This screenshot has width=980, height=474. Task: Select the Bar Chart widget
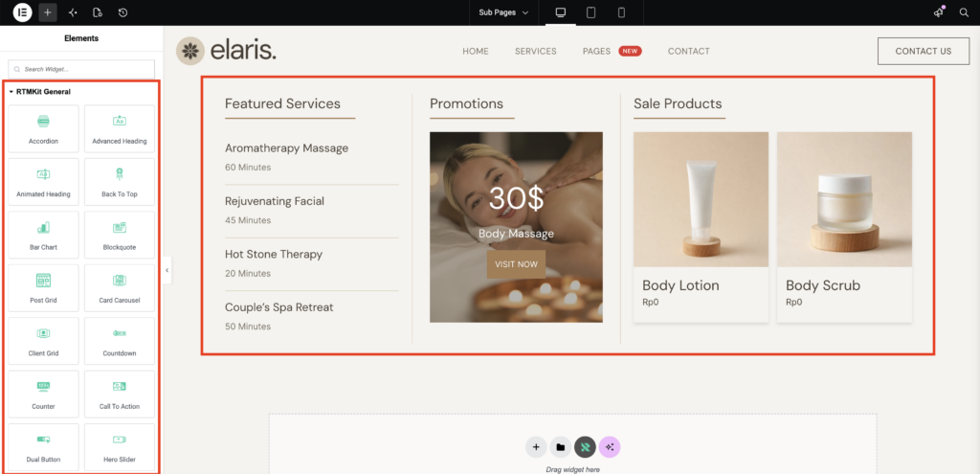point(43,235)
